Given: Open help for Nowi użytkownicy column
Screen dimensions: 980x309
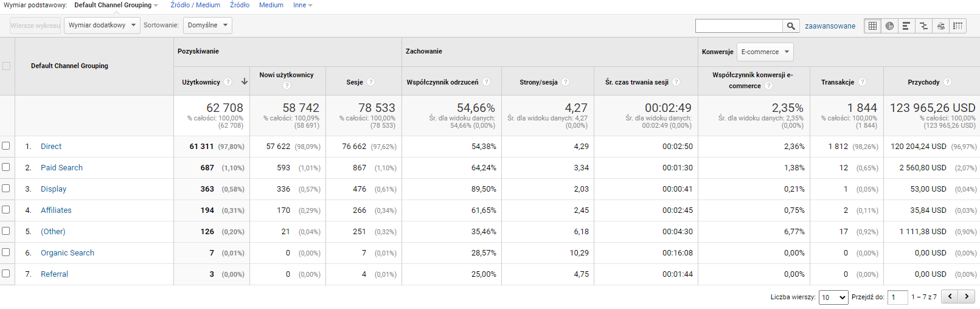Looking at the screenshot, I should pos(287,86).
